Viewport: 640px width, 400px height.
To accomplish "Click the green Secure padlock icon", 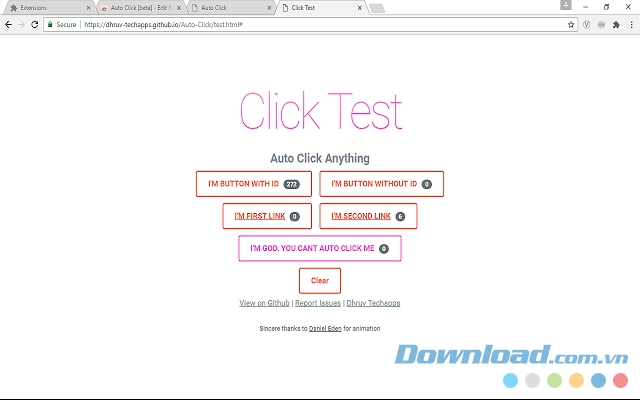I will [50, 24].
